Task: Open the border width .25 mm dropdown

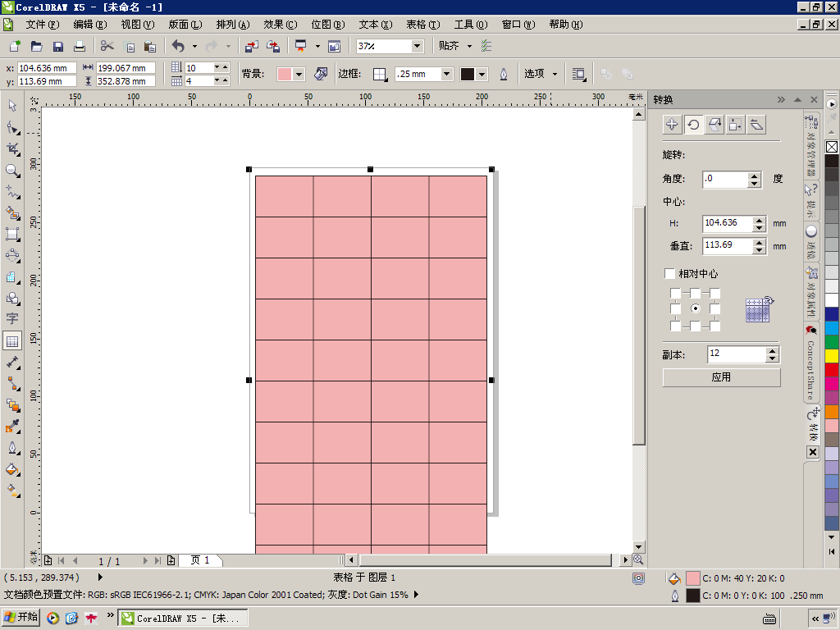Action: 447,74
